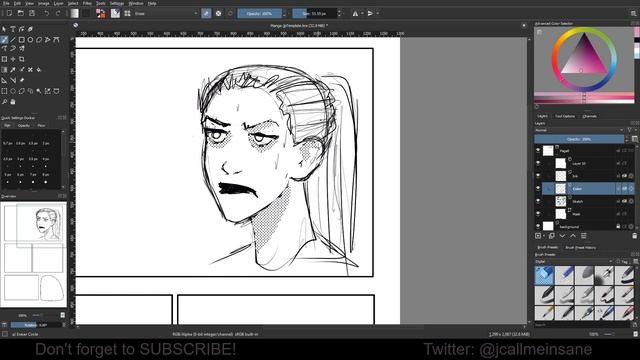Toggle vertical mirror painting

[x=370, y=13]
